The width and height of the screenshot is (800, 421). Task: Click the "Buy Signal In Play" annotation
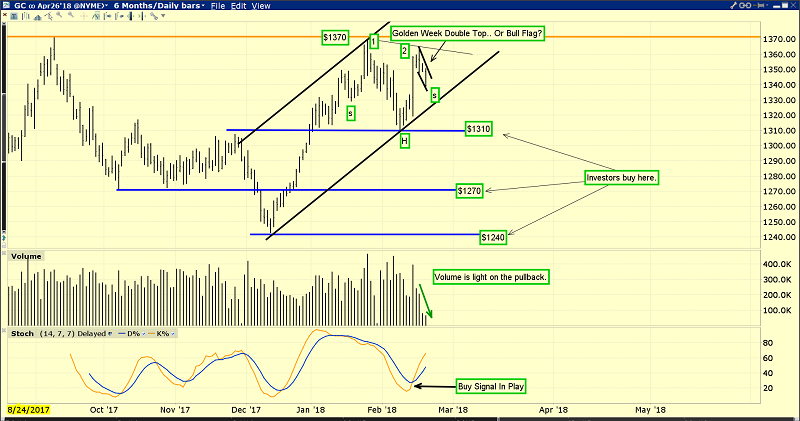click(491, 386)
